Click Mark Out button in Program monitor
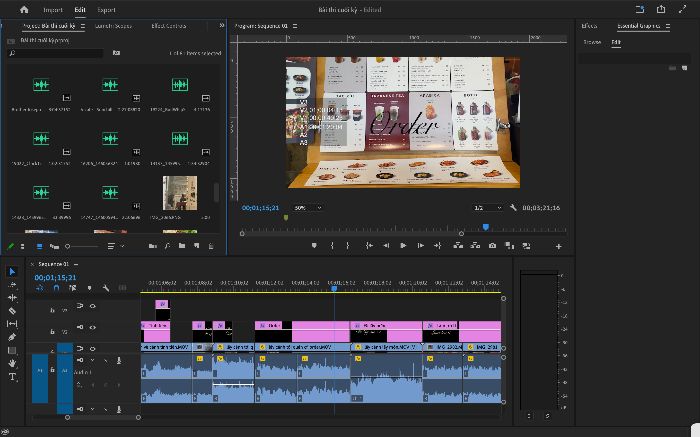The height and width of the screenshot is (437, 700). click(x=348, y=246)
